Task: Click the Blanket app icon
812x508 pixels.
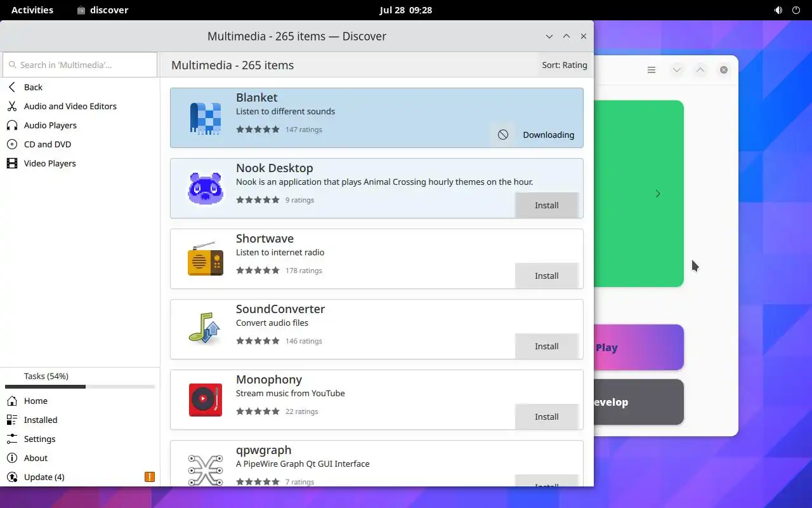Action: tap(206, 118)
